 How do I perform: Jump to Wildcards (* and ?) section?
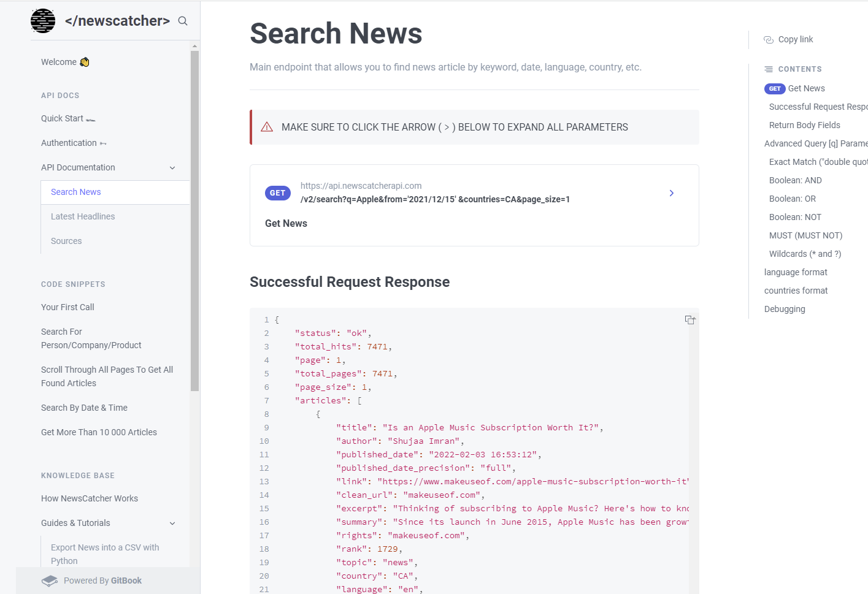(805, 254)
